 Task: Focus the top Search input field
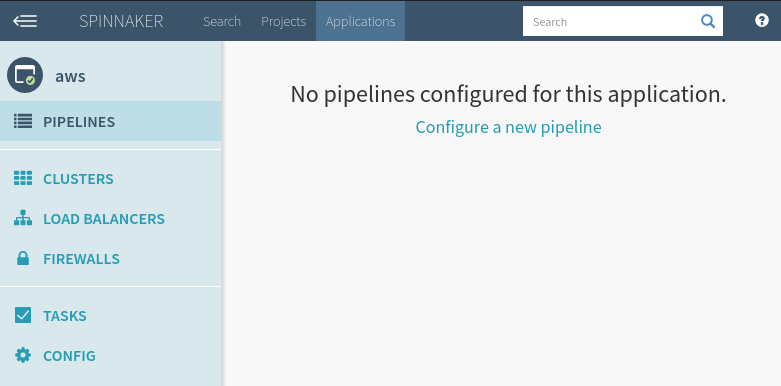click(x=611, y=21)
